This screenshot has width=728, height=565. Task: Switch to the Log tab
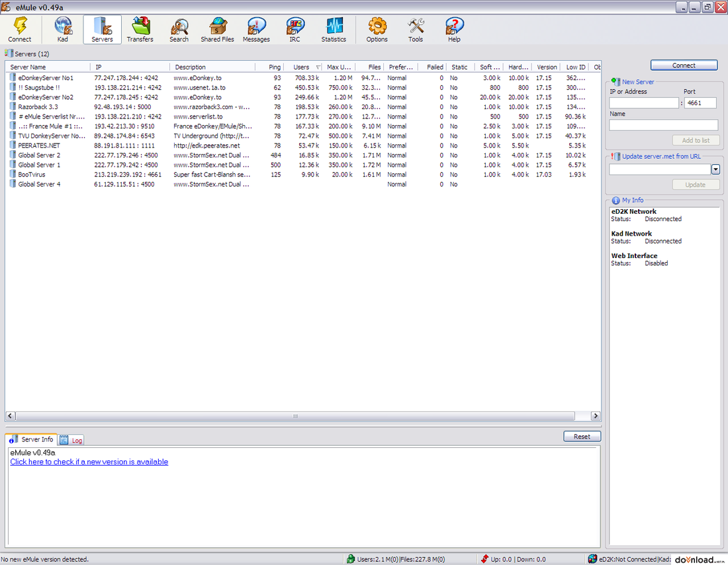tap(71, 440)
